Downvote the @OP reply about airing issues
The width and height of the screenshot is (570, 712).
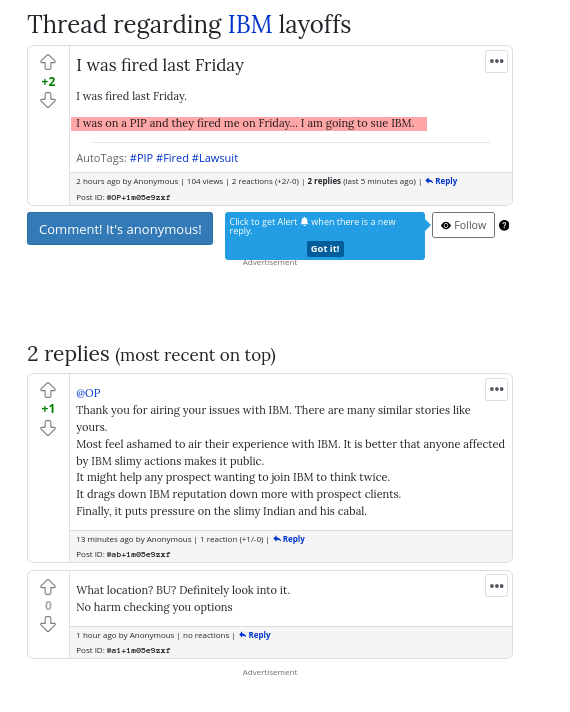tap(48, 428)
